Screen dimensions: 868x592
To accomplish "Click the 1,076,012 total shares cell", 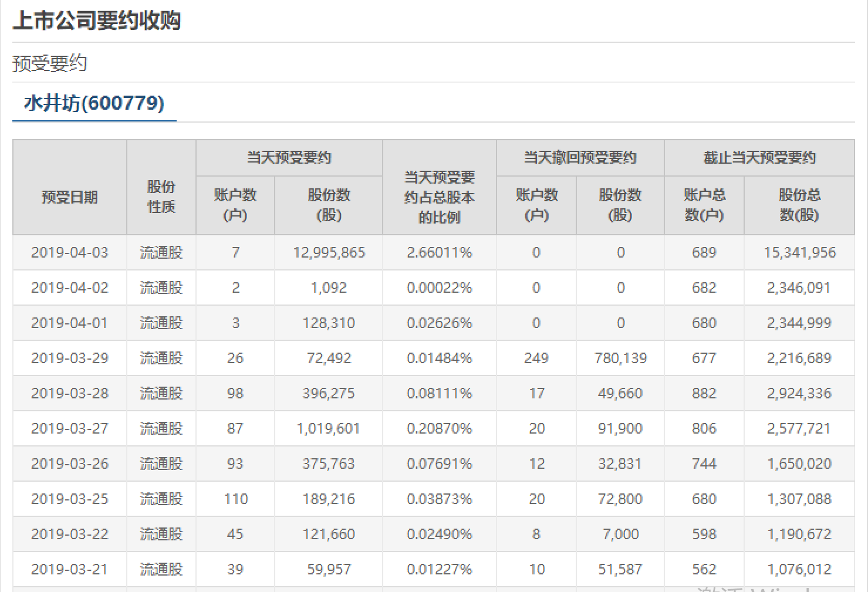I will [799, 570].
